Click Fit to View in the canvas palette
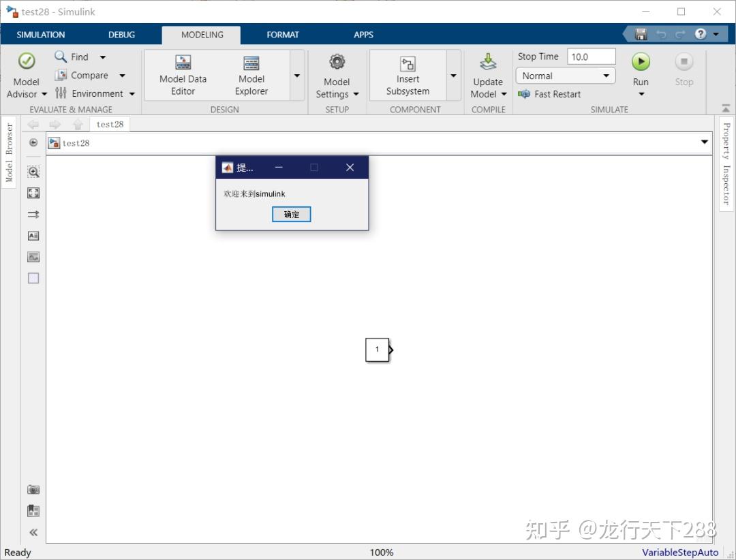Image resolution: width=736 pixels, height=560 pixels. pos(33,193)
